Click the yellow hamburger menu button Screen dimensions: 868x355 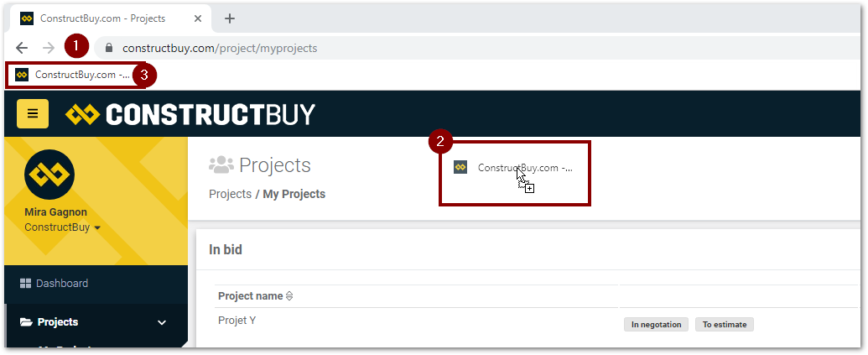(x=33, y=113)
